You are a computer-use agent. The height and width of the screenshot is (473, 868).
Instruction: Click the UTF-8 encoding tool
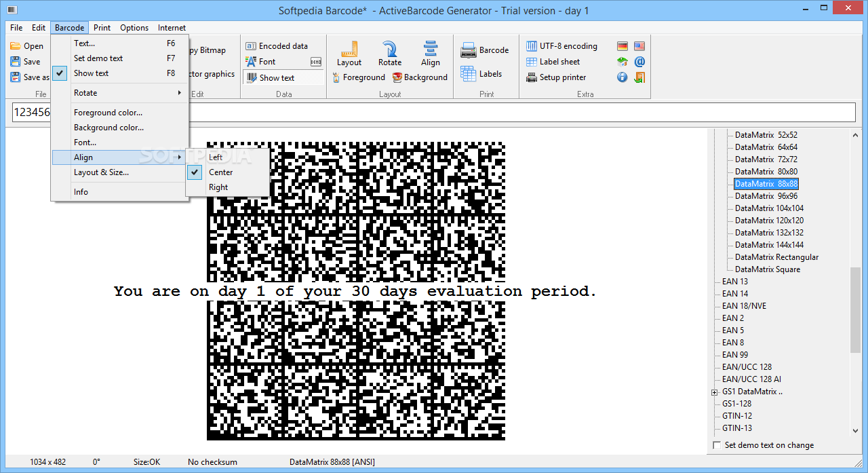point(562,46)
